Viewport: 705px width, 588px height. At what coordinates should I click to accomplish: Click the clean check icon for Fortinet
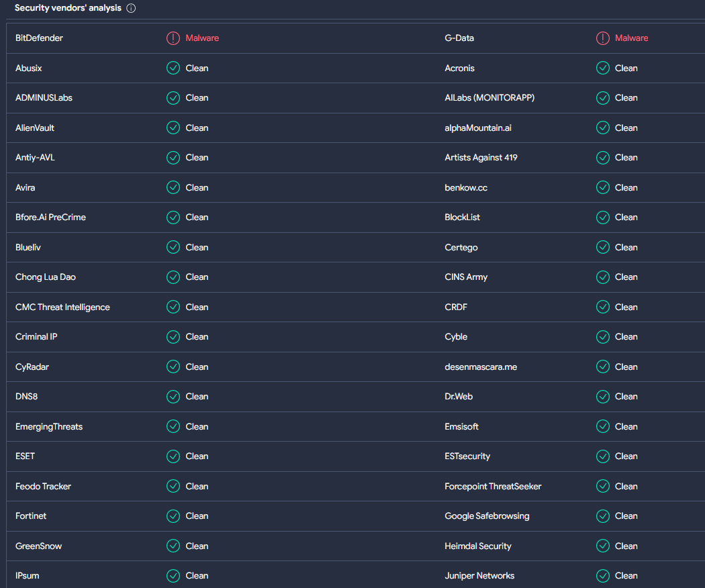pyautogui.click(x=173, y=516)
